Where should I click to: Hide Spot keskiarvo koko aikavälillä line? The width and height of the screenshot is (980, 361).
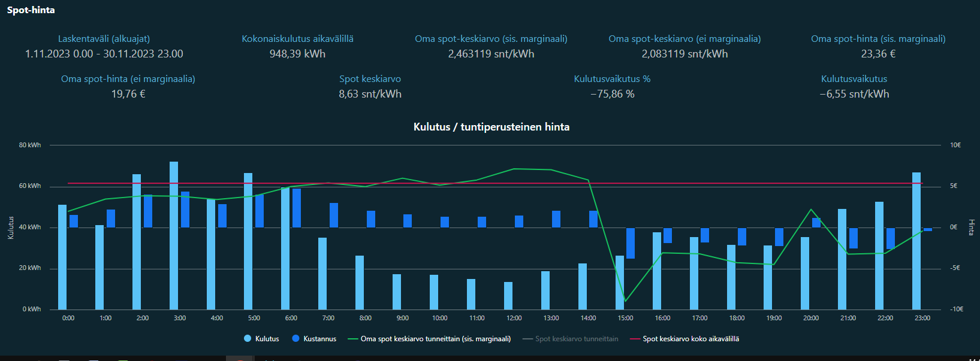point(690,339)
